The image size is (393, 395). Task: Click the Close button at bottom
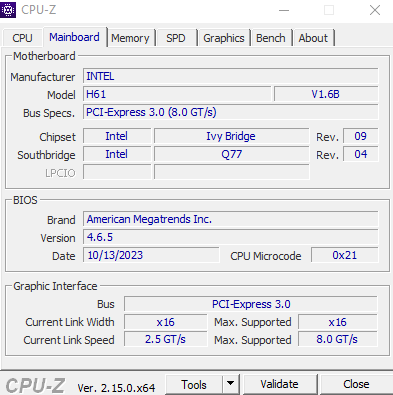pyautogui.click(x=356, y=384)
